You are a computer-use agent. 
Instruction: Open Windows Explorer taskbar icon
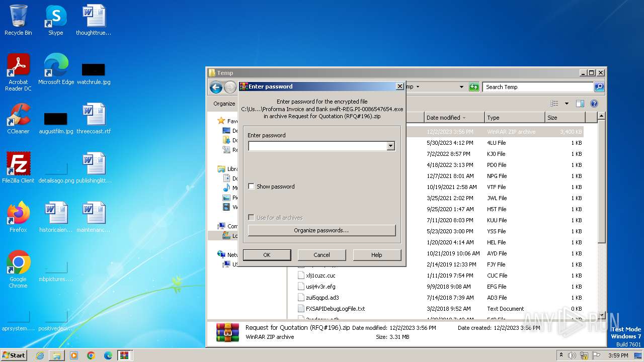coord(57,355)
